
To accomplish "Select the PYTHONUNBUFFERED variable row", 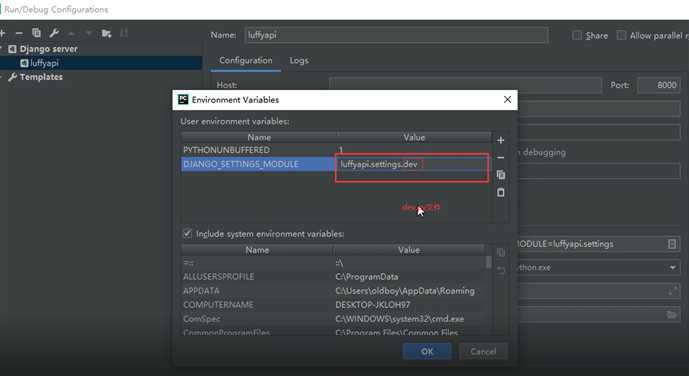I will point(336,150).
